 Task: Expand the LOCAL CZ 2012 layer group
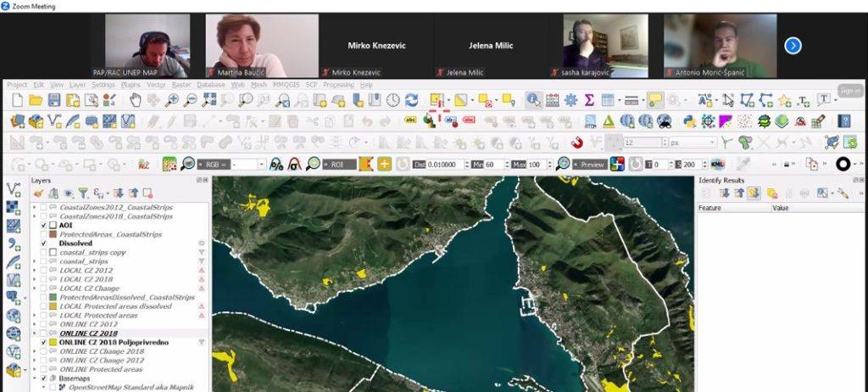coord(34,271)
